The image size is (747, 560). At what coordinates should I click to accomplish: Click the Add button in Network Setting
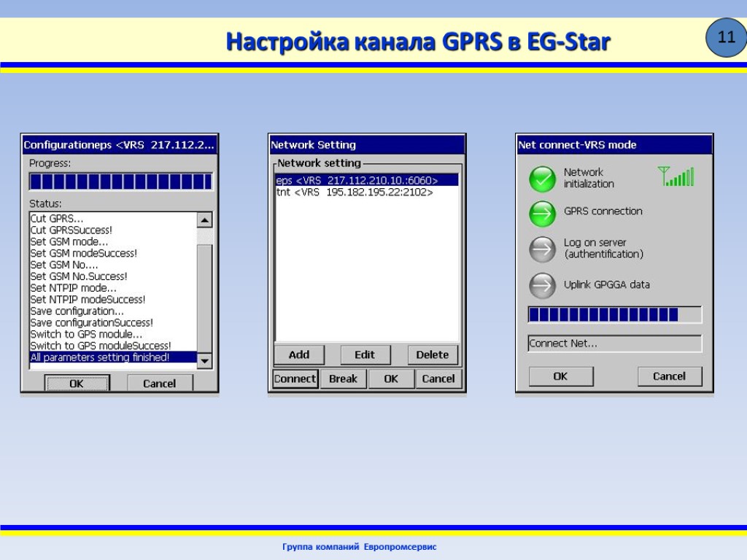click(298, 355)
